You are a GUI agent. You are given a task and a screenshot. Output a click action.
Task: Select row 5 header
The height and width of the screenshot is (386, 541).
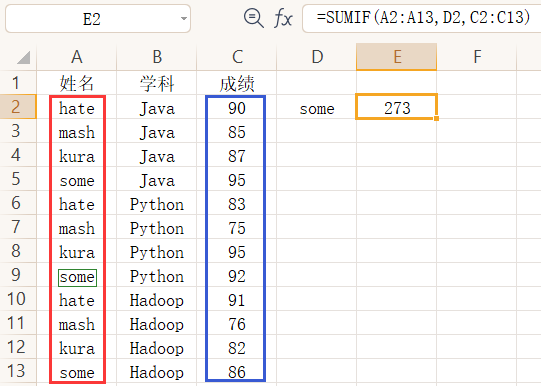pos(18,179)
